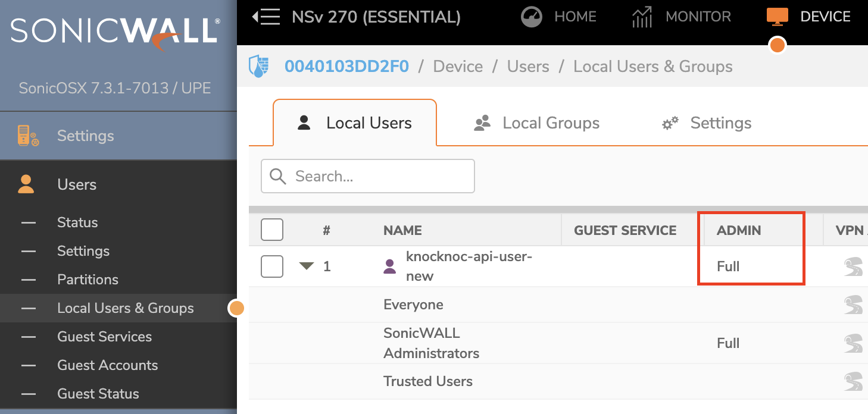868x414 pixels.
Task: Click the Settings device icon in the sidebar
Action: click(27, 135)
